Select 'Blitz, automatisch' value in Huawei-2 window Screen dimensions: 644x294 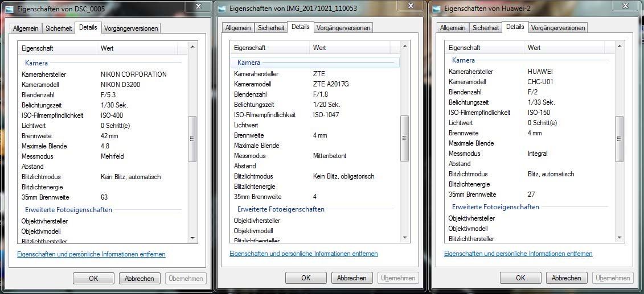click(551, 174)
